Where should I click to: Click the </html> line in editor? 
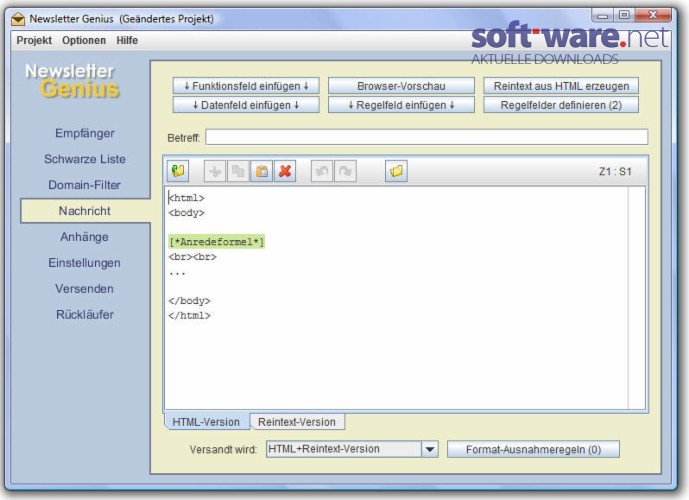point(189,316)
